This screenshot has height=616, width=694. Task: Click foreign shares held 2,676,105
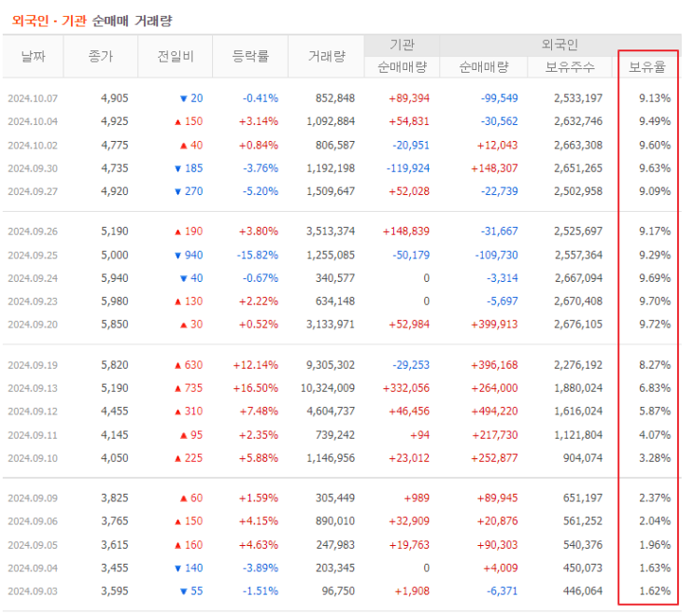coord(578,324)
